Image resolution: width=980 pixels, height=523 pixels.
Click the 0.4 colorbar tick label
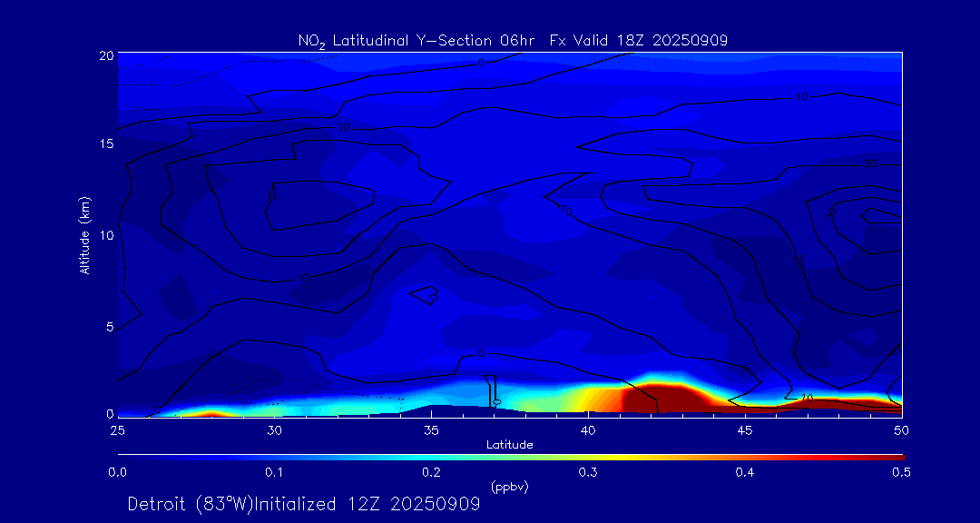745,472
